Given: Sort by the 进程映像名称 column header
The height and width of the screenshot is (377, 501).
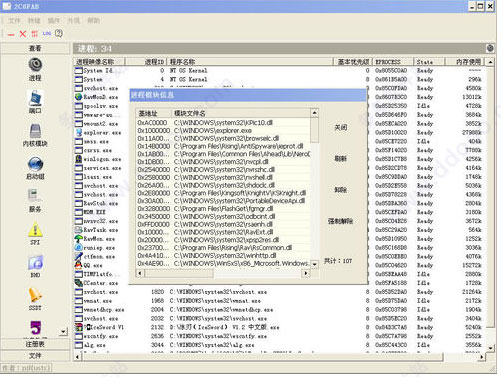Looking at the screenshot, I should pos(99,62).
